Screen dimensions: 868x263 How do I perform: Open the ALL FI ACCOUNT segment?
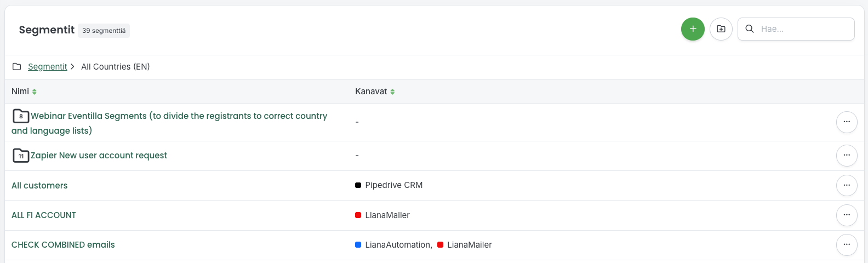[44, 215]
